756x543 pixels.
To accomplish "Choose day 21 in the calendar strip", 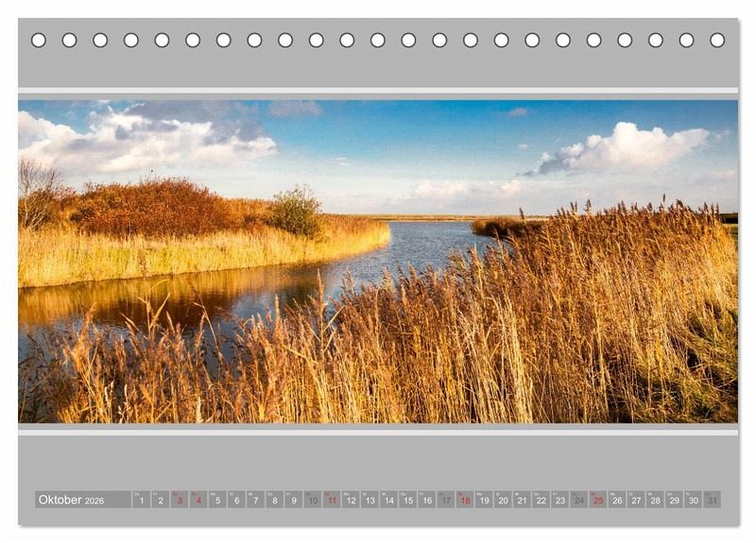I will 523,500.
